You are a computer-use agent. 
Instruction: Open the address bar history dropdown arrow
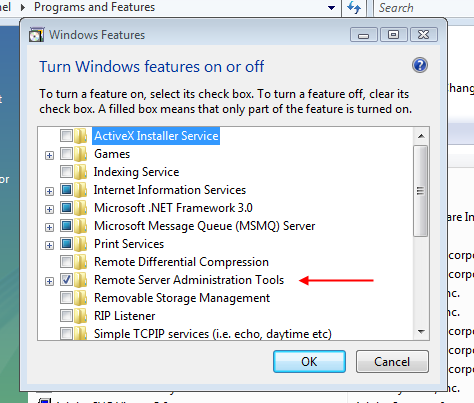pyautogui.click(x=331, y=8)
